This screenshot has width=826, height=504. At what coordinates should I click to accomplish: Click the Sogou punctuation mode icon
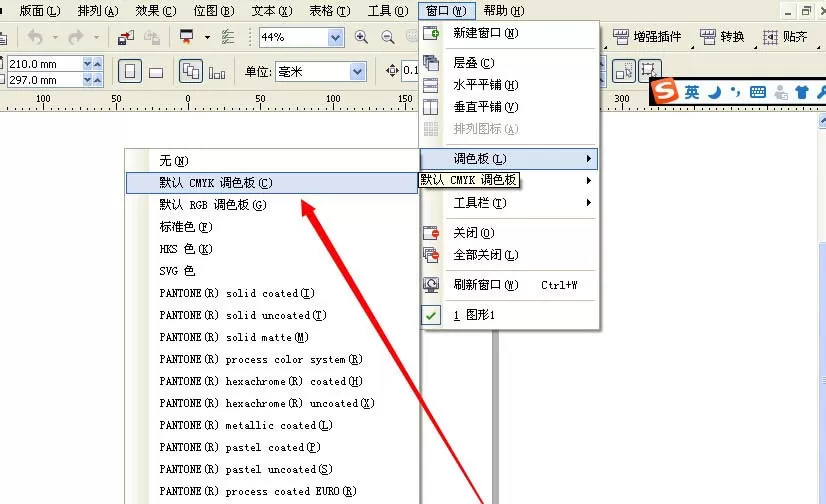(x=735, y=93)
